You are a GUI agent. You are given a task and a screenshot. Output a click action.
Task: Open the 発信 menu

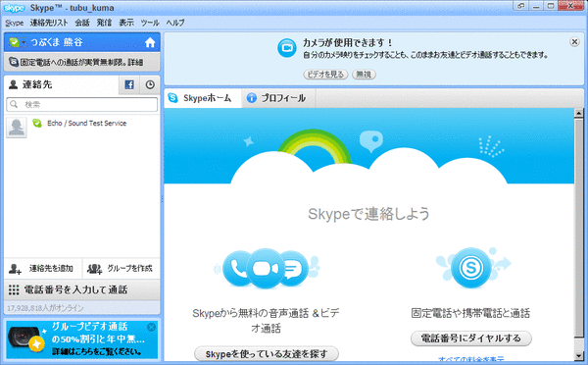pyautogui.click(x=104, y=23)
